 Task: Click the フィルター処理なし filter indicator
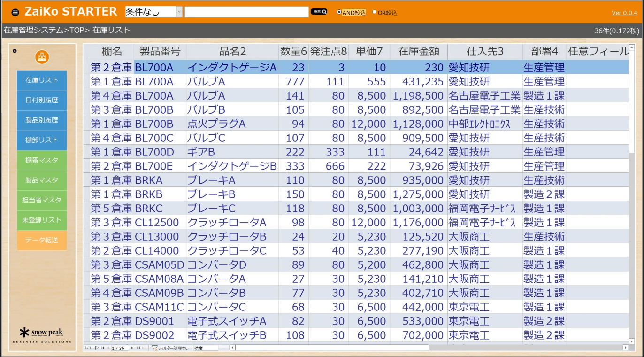170,348
